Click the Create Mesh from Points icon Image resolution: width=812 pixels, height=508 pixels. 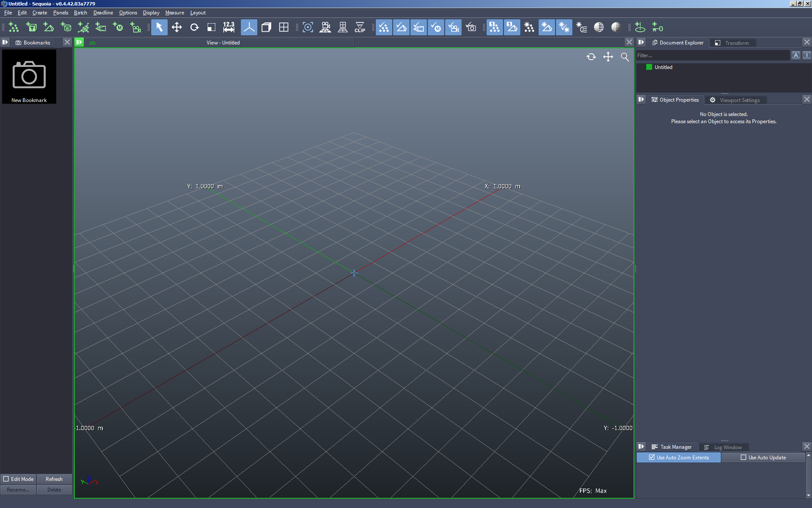click(83, 28)
